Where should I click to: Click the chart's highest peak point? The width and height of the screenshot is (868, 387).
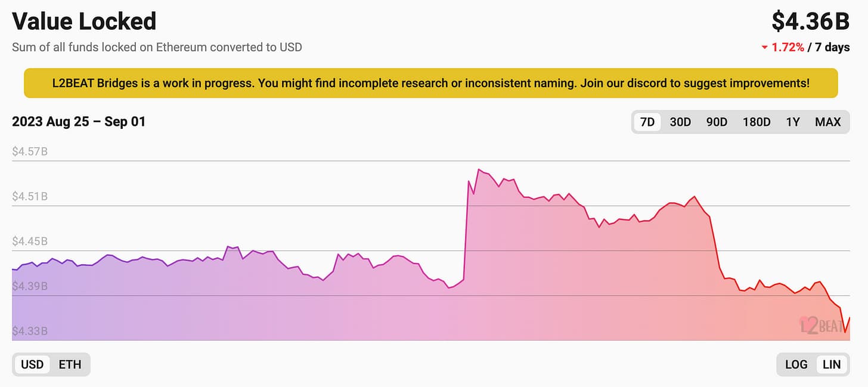(479, 169)
